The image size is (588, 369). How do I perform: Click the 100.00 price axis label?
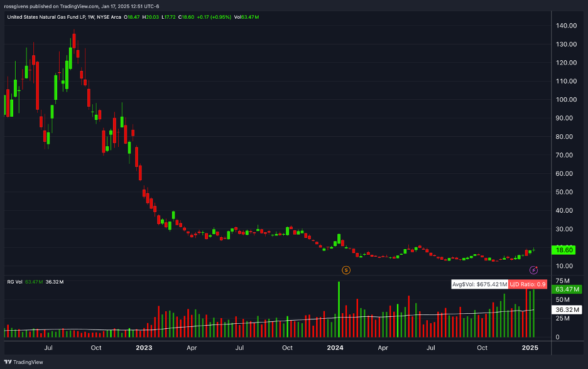566,100
